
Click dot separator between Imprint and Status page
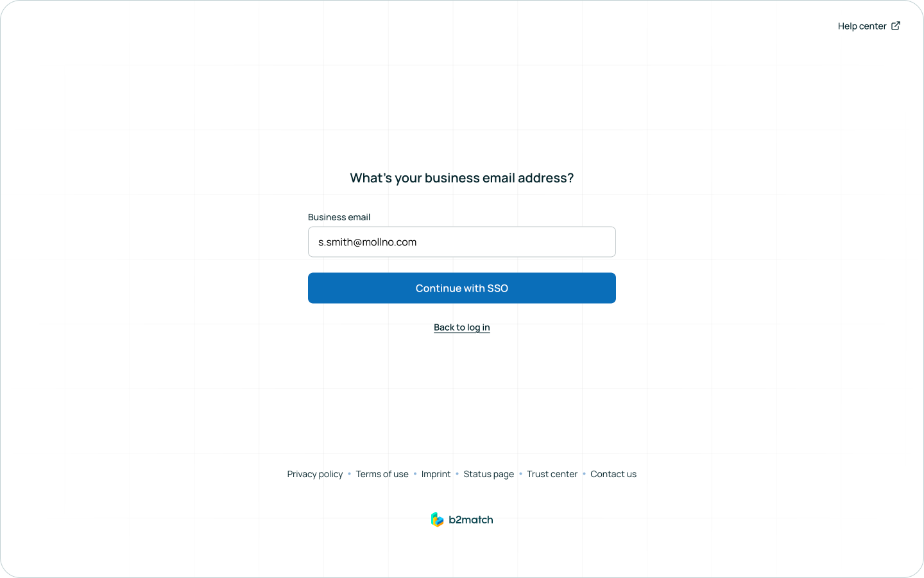458,474
